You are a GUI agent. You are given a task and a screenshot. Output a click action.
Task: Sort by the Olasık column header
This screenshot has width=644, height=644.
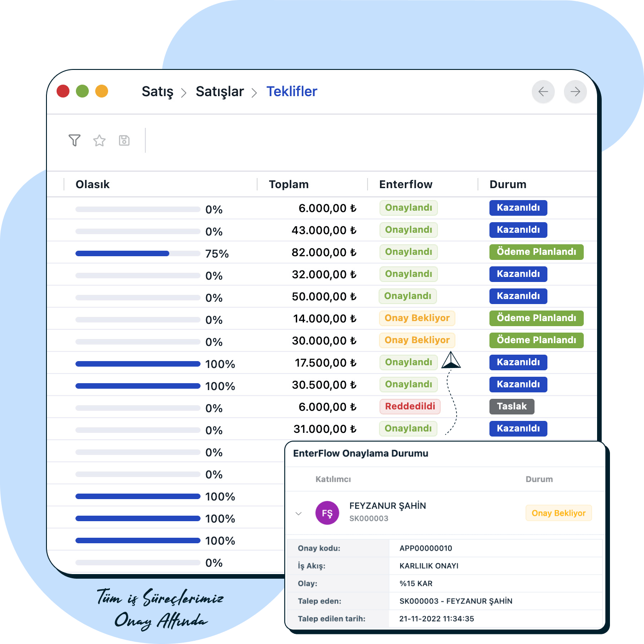(x=92, y=184)
